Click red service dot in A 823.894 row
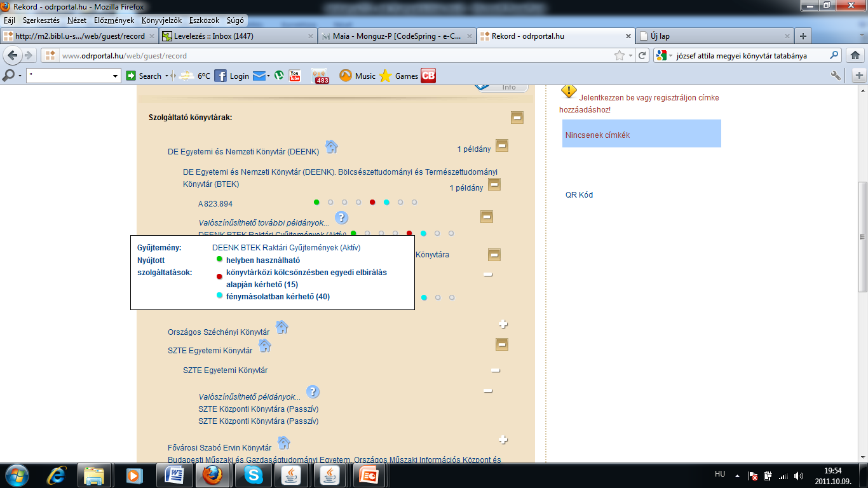The width and height of the screenshot is (868, 488). [372, 202]
